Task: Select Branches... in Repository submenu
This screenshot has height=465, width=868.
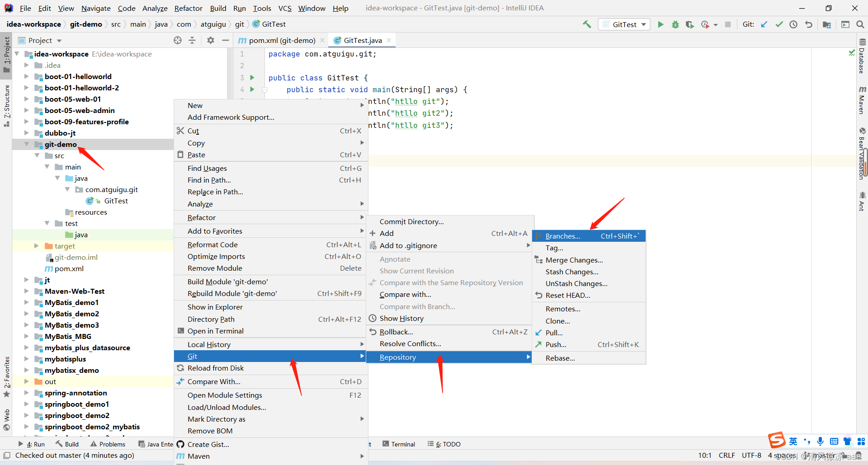Action: [x=589, y=236]
